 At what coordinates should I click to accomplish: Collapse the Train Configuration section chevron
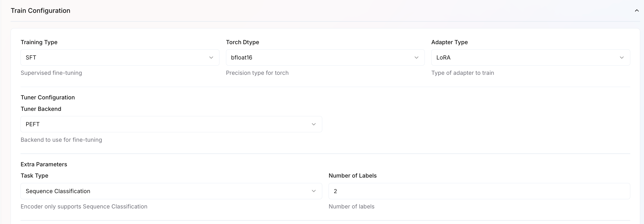(637, 11)
